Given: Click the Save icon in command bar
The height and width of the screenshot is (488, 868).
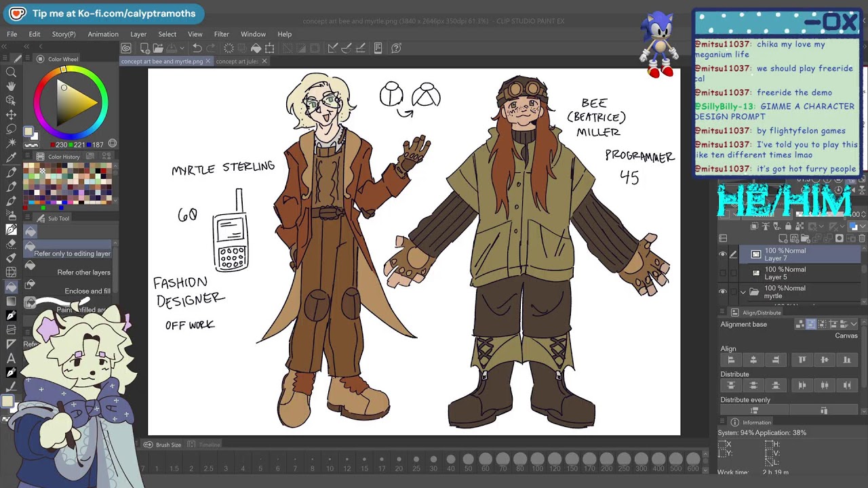Looking at the screenshot, I should coord(172,48).
